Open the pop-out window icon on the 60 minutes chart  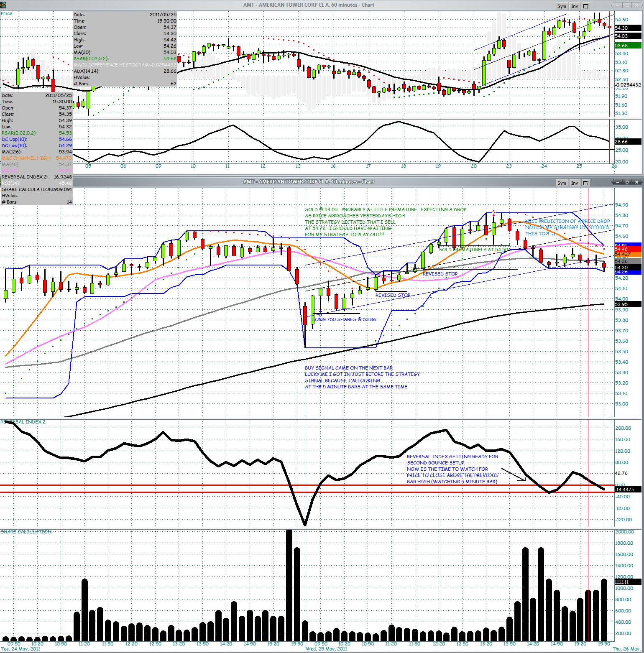[x=586, y=6]
